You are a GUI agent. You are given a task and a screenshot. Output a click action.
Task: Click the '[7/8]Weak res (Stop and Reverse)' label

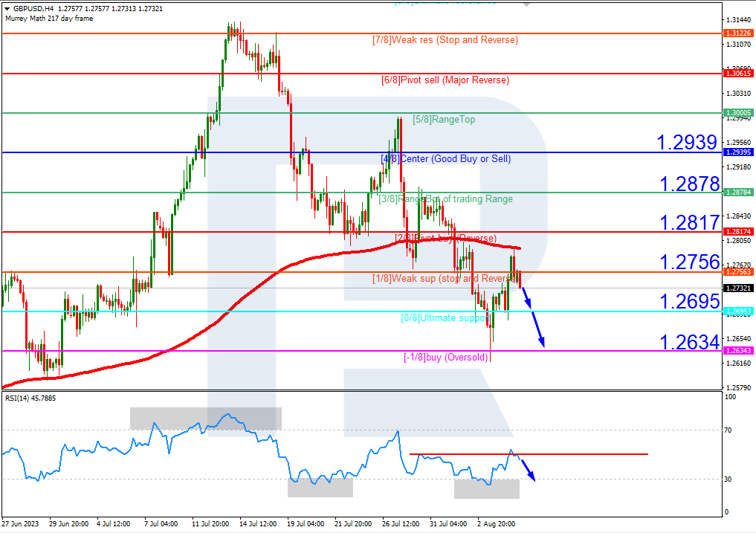(x=445, y=40)
